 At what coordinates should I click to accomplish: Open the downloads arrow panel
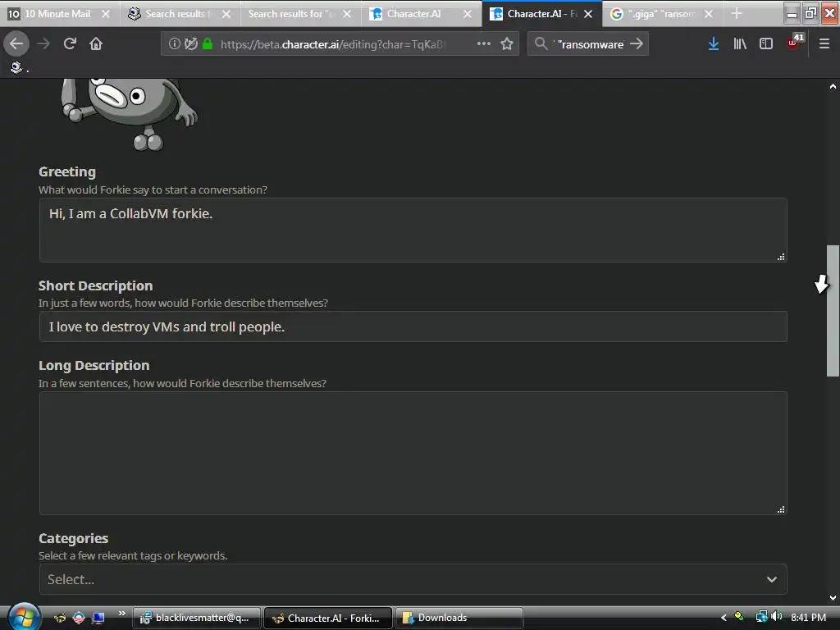coord(714,43)
